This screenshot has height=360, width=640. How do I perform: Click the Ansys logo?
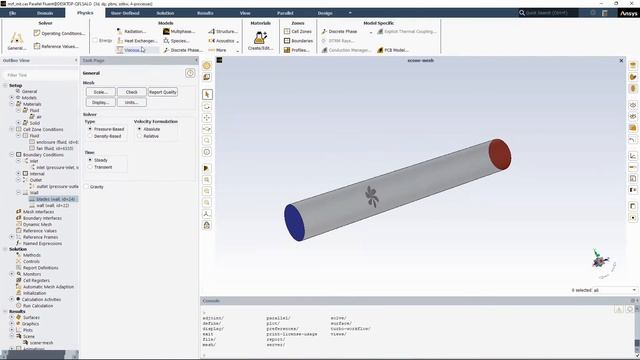[x=629, y=13]
